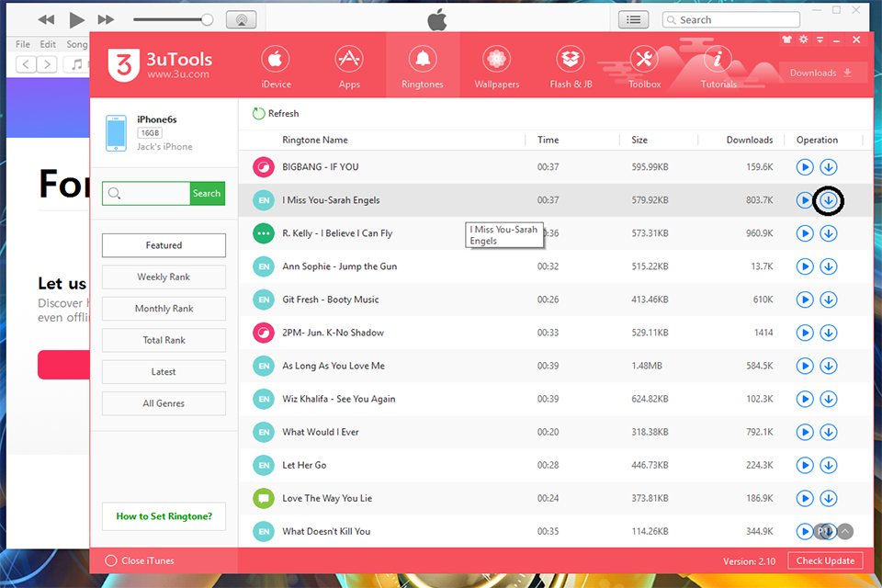This screenshot has width=882, height=588.
Task: Open the Tutorials section
Action: [x=718, y=67]
